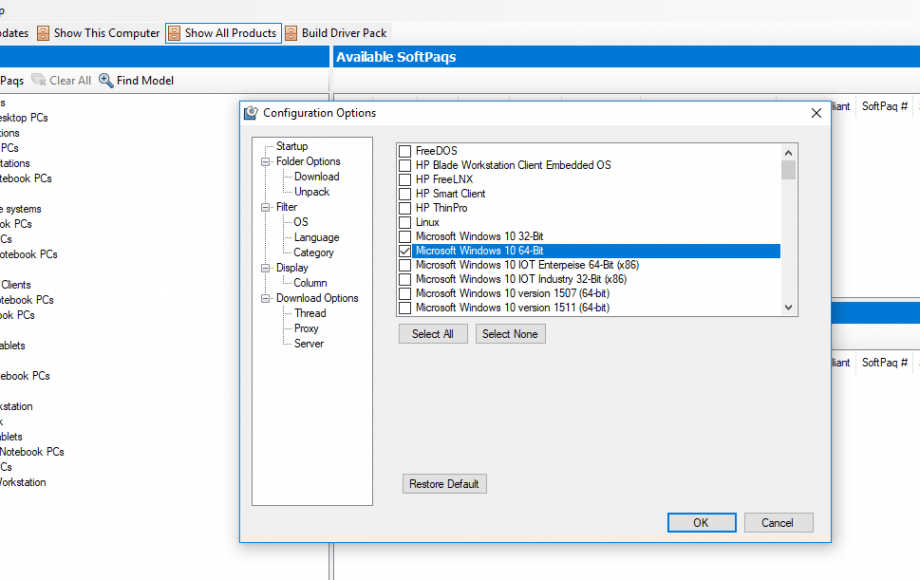Click the Show All Products icon

(x=174, y=33)
